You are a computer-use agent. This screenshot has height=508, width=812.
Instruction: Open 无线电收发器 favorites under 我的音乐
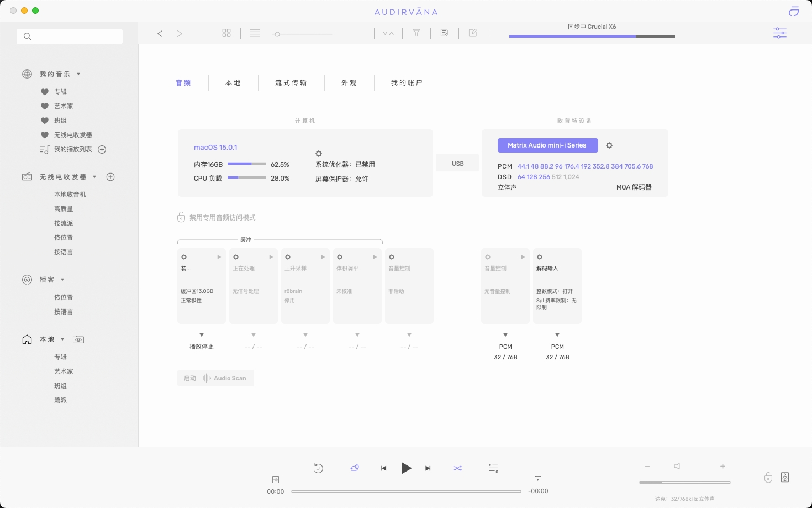73,135
